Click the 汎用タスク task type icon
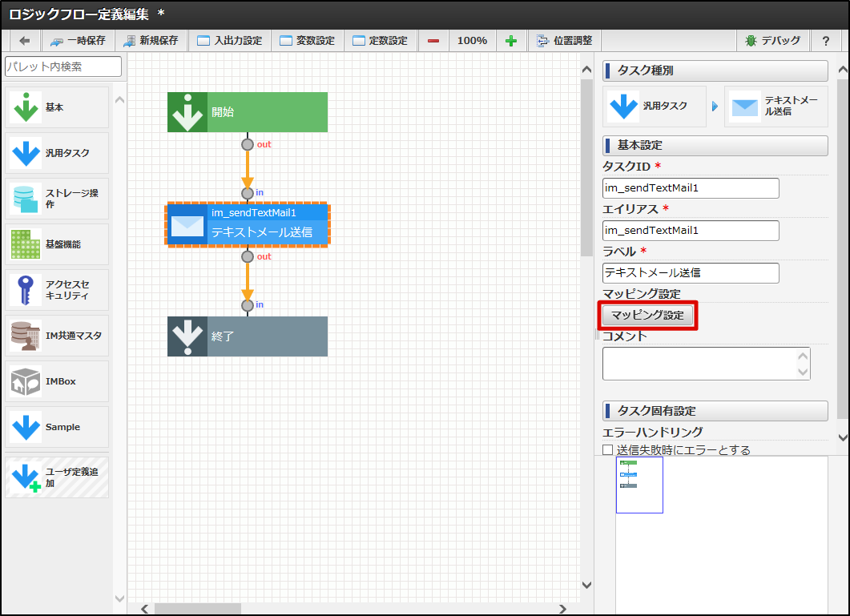The height and width of the screenshot is (616, 850). click(x=655, y=107)
